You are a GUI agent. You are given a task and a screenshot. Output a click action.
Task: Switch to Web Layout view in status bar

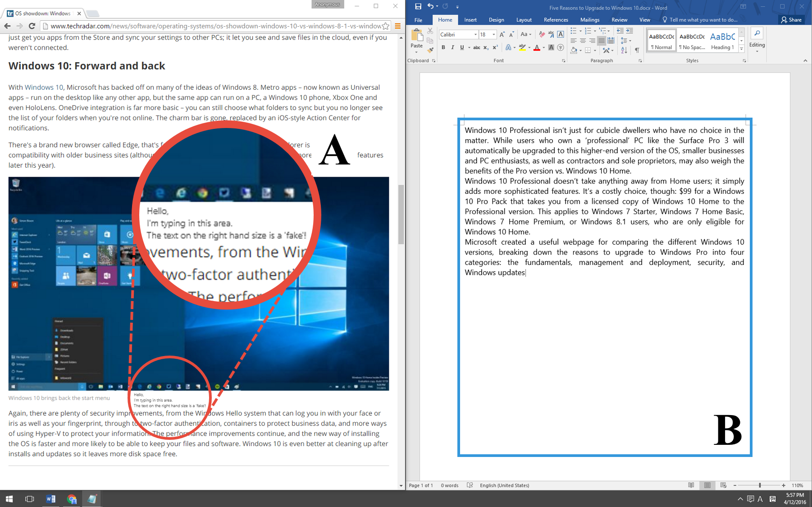click(724, 485)
